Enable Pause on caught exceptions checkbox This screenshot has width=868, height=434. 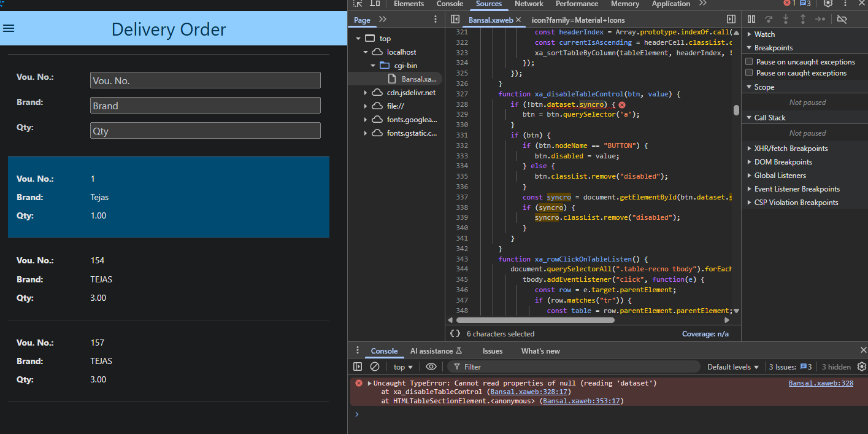[749, 73]
